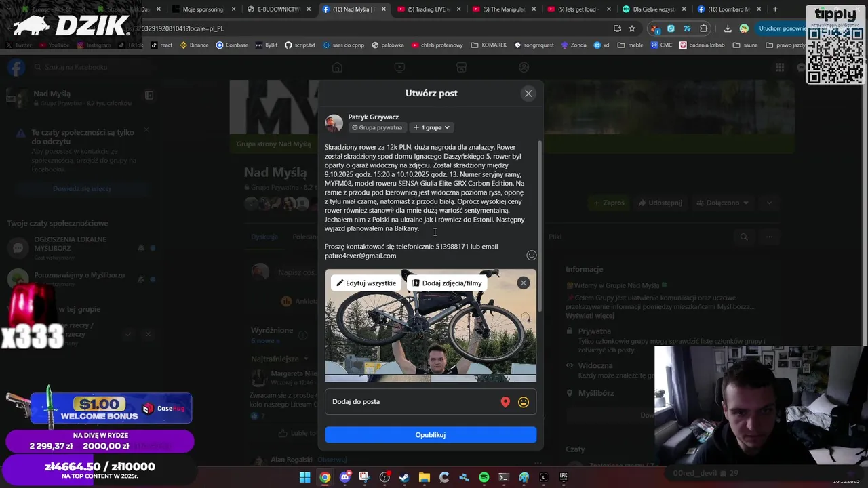
Task: Click into the post text area
Action: tap(425, 201)
